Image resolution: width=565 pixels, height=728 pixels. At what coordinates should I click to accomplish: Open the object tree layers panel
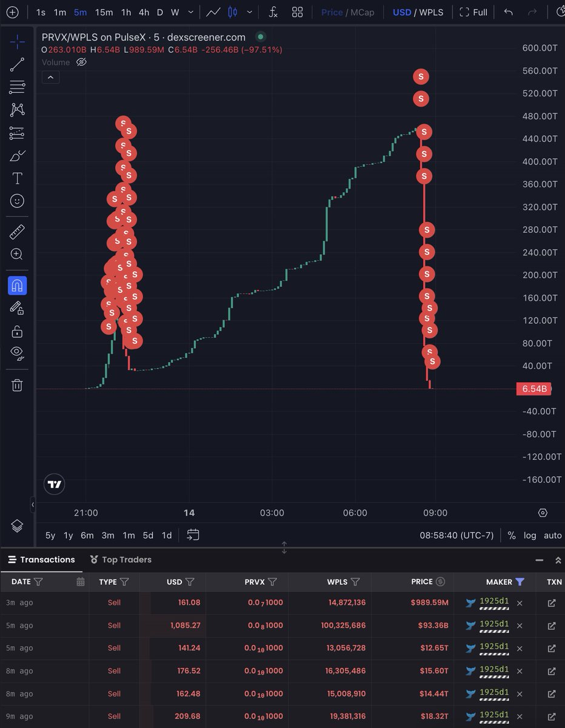[17, 526]
